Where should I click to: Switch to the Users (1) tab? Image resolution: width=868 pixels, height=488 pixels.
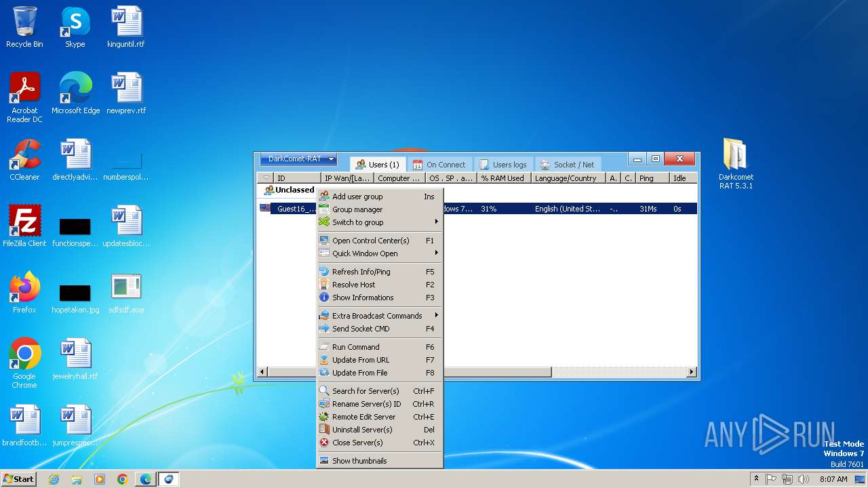[x=378, y=165]
